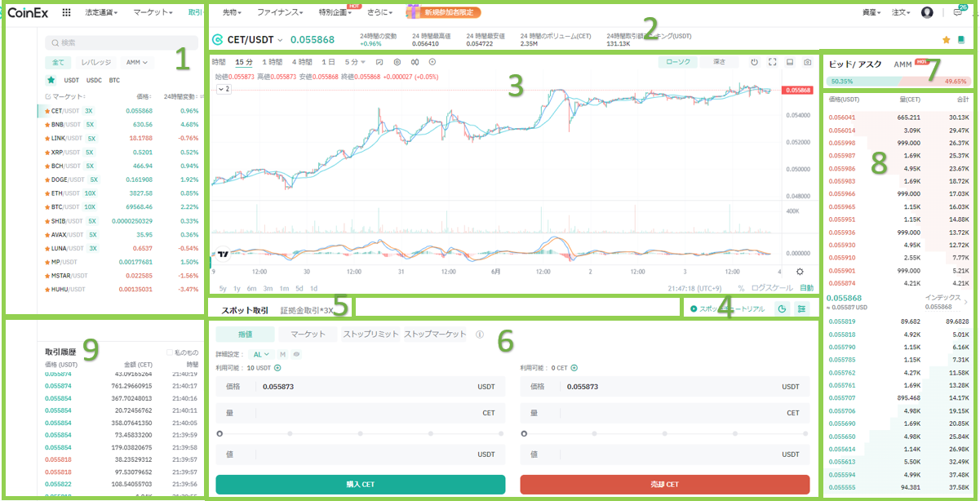Click the 新規参加者限定 promo banner

click(444, 12)
